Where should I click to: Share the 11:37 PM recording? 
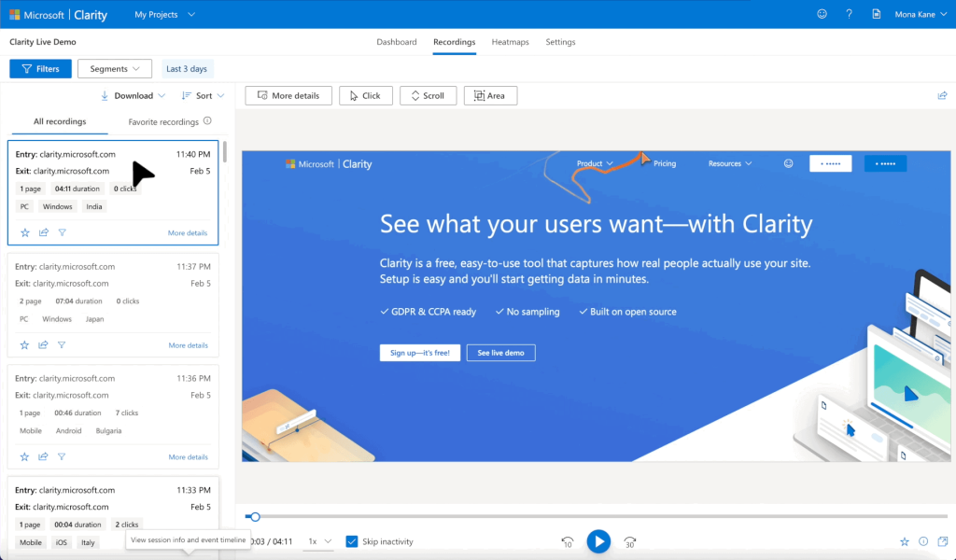(x=43, y=345)
